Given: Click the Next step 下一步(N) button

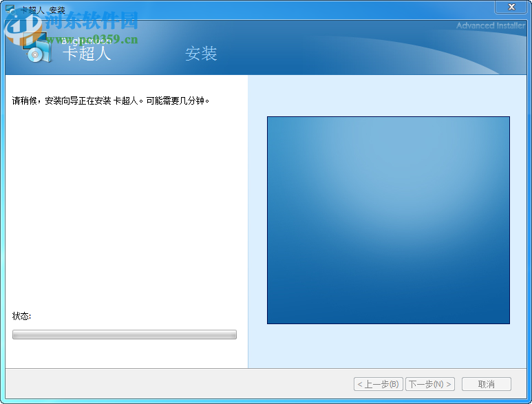Looking at the screenshot, I should [430, 384].
